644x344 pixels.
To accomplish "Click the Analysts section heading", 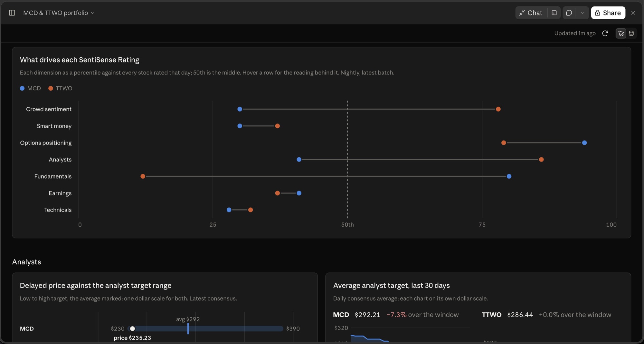I will [26, 262].
